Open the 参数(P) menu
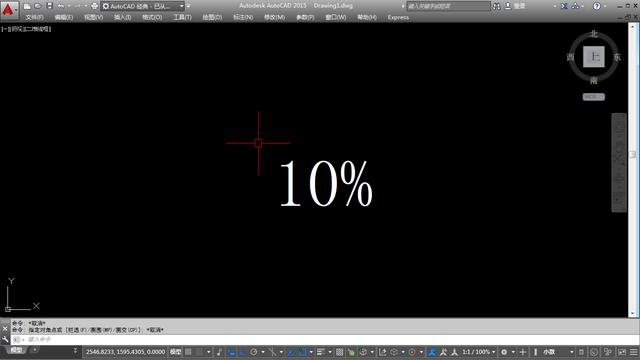Screen dimensions: 640x360 [x=305, y=18]
